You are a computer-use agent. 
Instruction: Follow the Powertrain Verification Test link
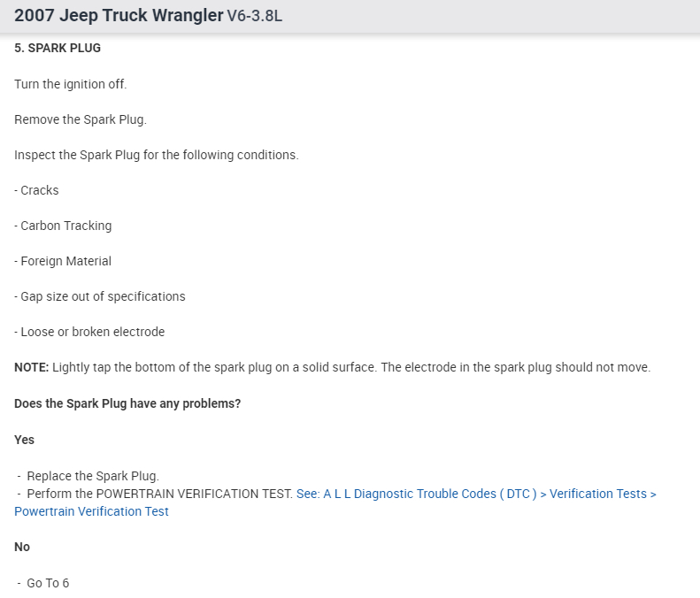click(91, 511)
